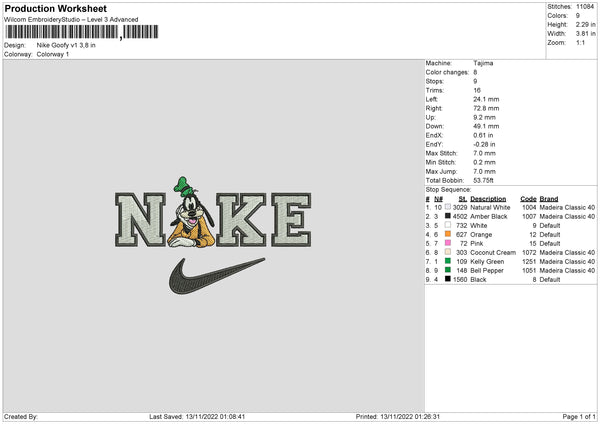Click the Machine value Tajima
This screenshot has width=600, height=424.
click(483, 63)
